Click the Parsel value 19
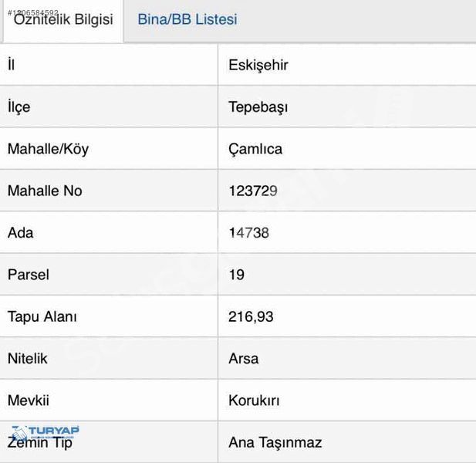 (237, 275)
